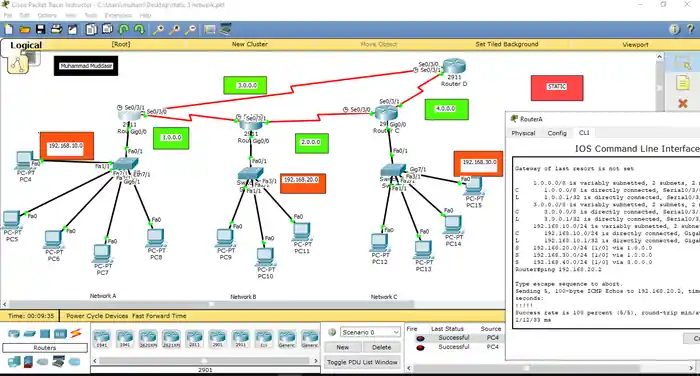Open the Activity Wizard toolbar icon
This screenshot has width=700, height=376.
pyautogui.click(x=72, y=29)
